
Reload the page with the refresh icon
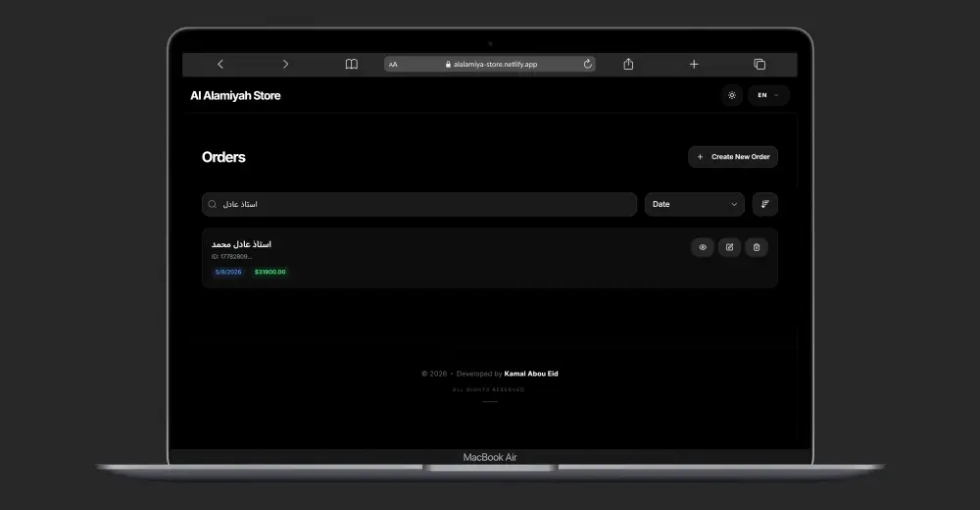pos(587,64)
